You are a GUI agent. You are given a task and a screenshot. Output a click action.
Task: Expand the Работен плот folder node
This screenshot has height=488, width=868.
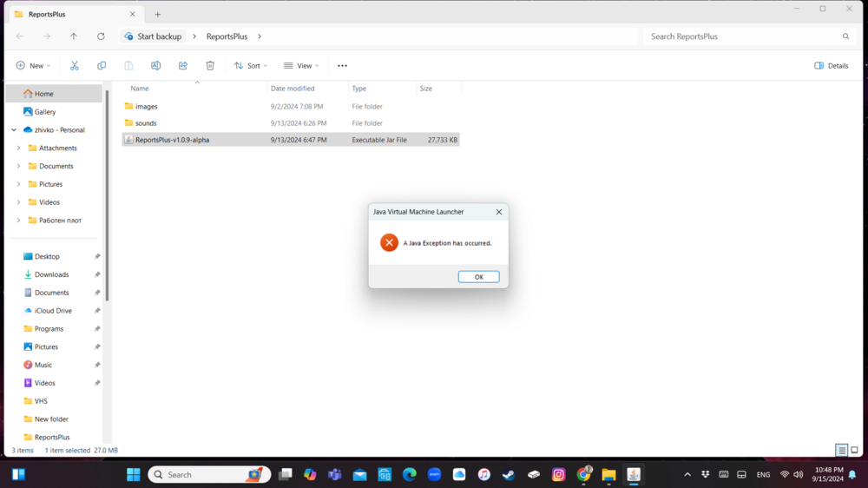18,221
